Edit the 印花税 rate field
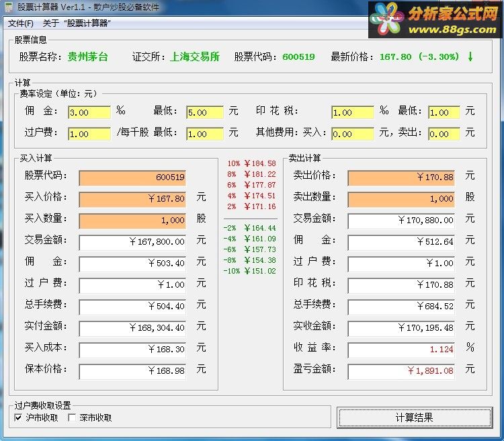The width and height of the screenshot is (504, 441). (353, 112)
